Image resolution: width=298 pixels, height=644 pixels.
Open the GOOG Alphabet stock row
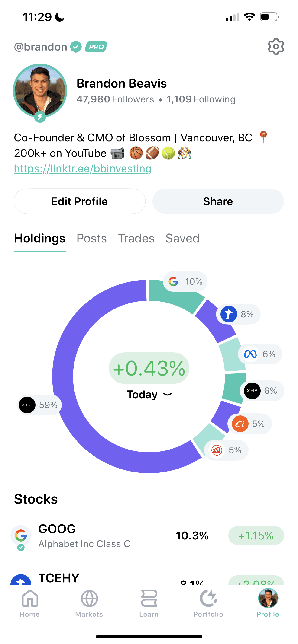click(149, 536)
